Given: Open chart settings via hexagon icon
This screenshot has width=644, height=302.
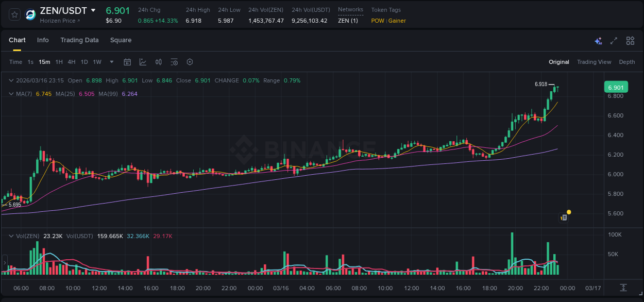Looking at the screenshot, I should coord(190,62).
